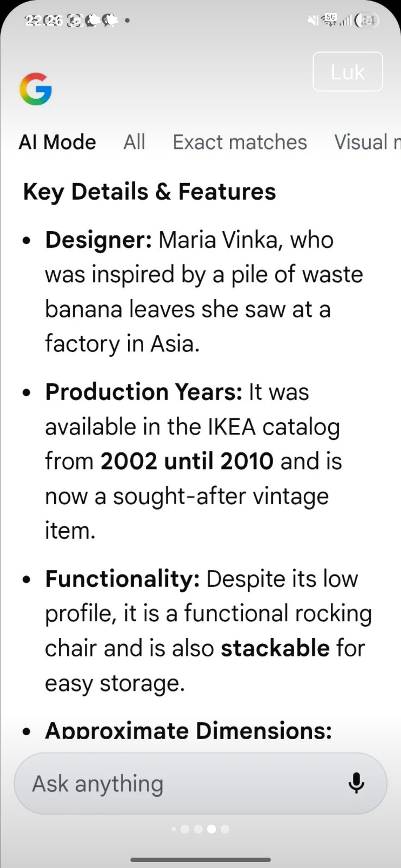Viewport: 401px width, 868px height.
Task: Open the All results tab
Action: click(x=134, y=142)
